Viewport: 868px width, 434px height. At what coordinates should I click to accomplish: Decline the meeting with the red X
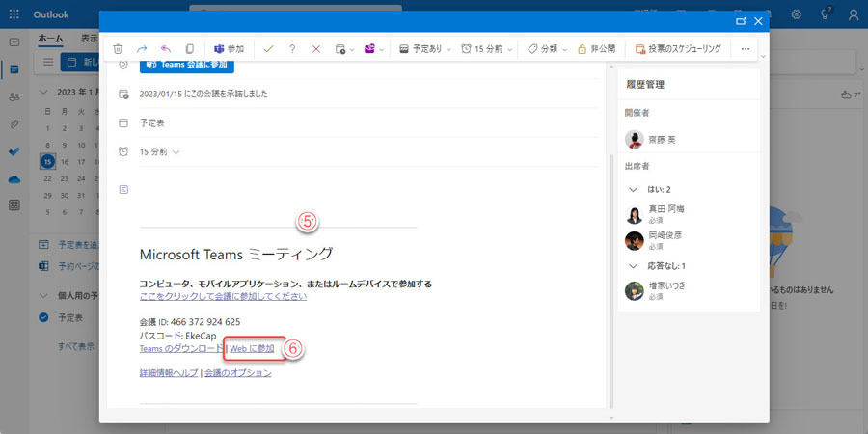tap(316, 49)
